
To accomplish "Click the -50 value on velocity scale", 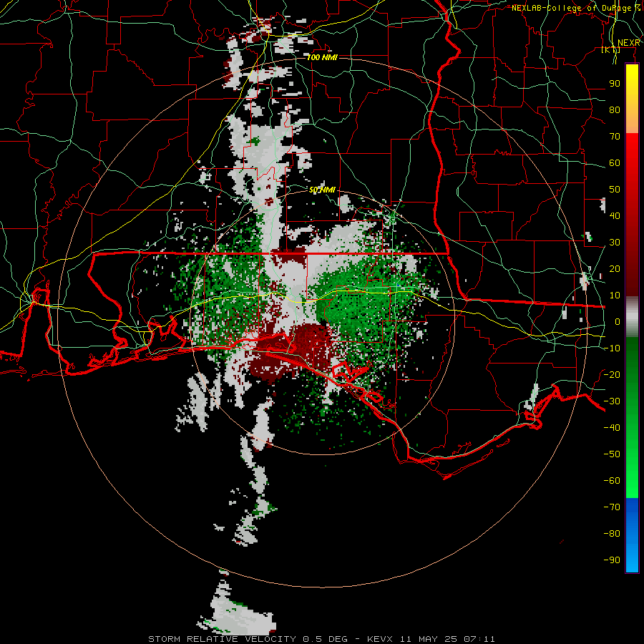I will point(612,454).
